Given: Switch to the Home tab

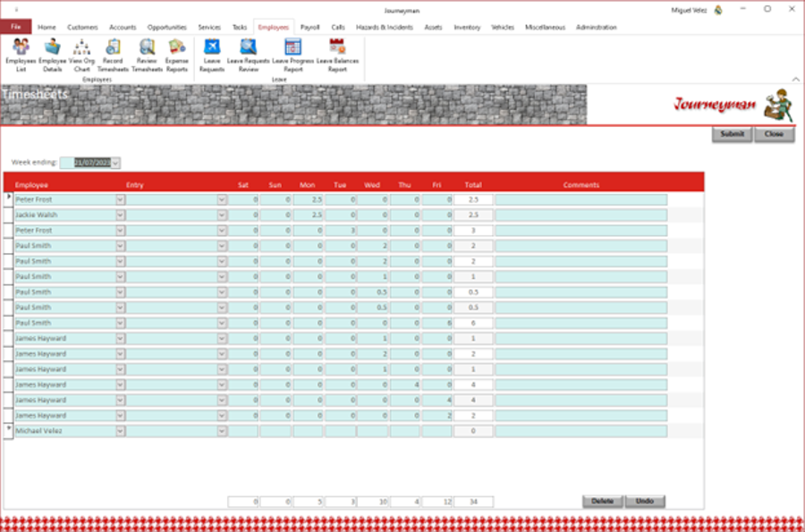Looking at the screenshot, I should [47, 27].
